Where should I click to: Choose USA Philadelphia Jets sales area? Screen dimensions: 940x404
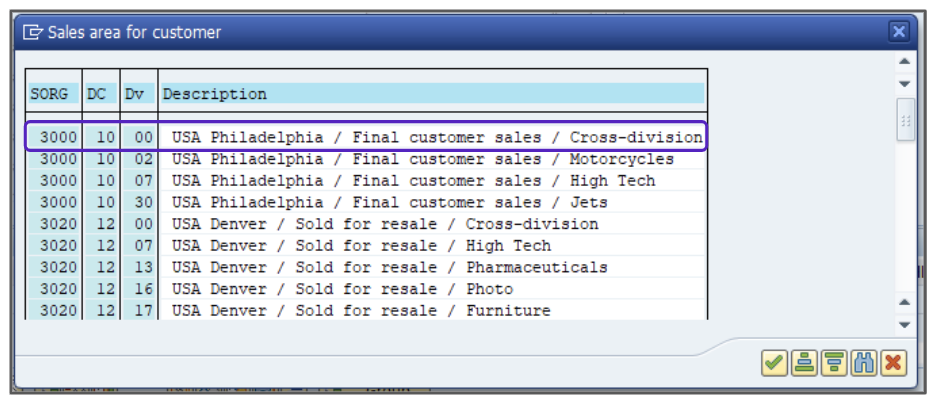pyautogui.click(x=390, y=202)
